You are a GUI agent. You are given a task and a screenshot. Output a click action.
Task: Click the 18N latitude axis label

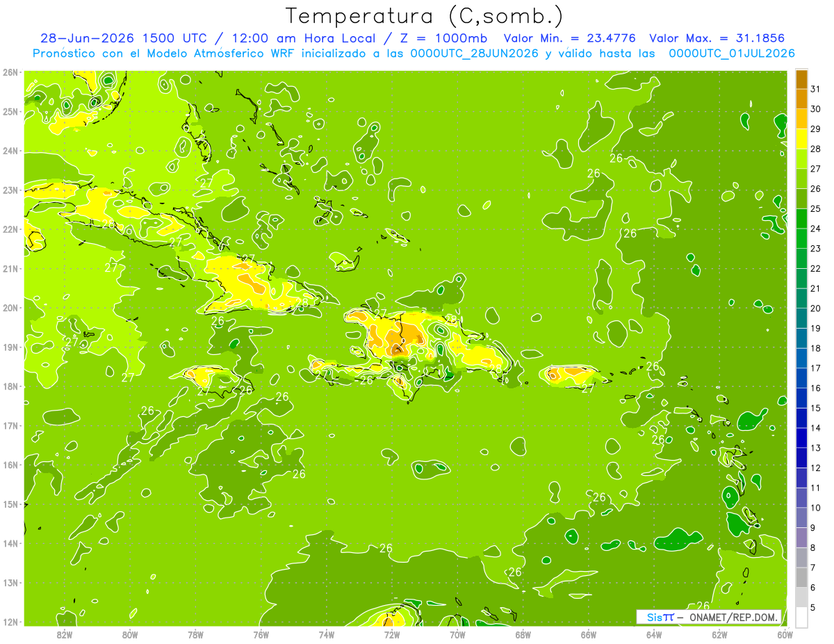click(x=10, y=386)
